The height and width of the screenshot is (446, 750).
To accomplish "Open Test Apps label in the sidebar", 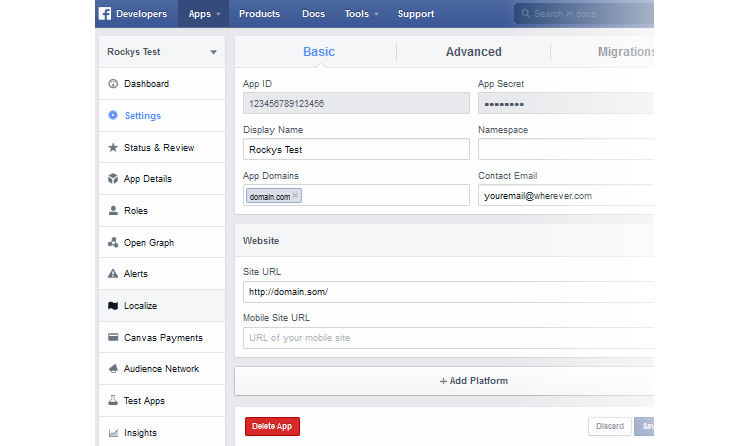I will tap(144, 401).
